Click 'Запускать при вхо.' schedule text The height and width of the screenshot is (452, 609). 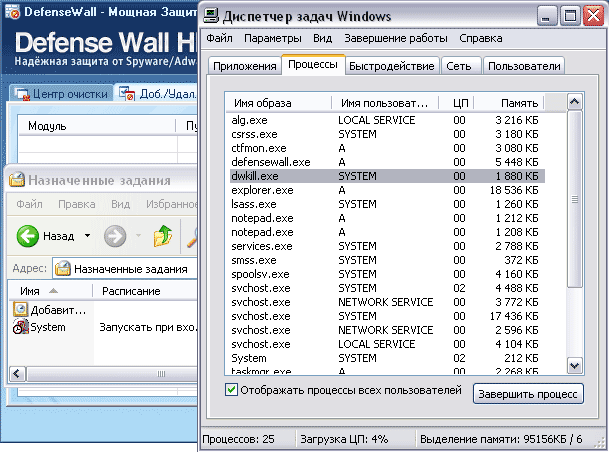coord(148,327)
